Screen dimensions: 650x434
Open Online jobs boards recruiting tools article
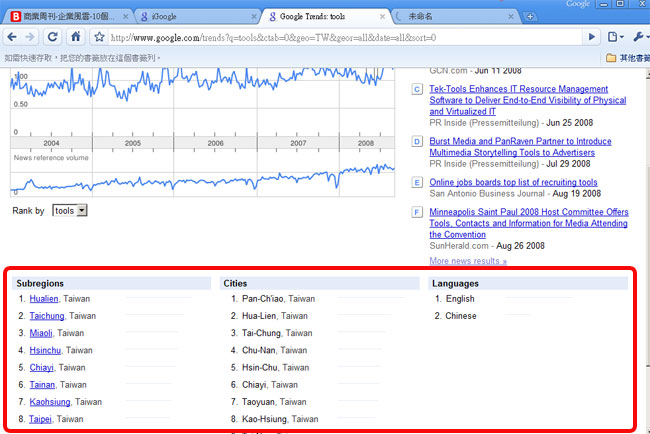coord(513,182)
